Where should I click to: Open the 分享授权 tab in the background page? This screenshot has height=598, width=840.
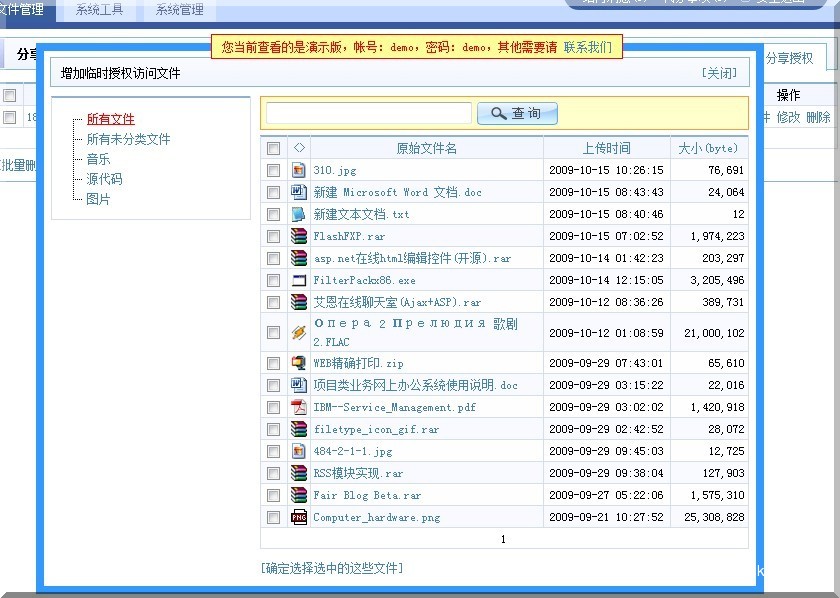tap(790, 58)
